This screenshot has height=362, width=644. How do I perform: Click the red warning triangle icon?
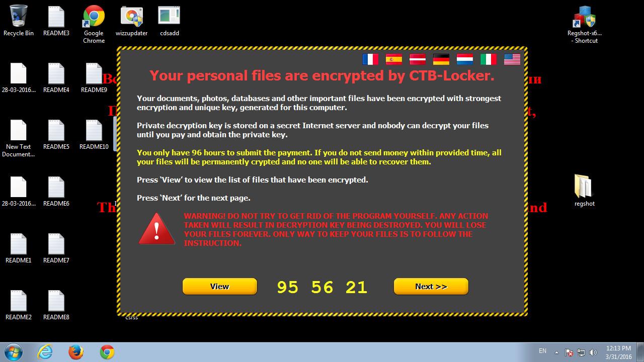(157, 229)
